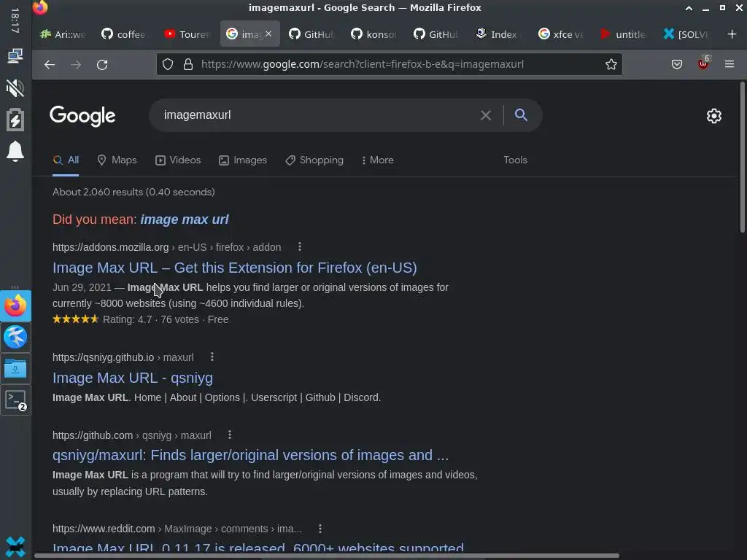Switch to the xfce Google tab
The height and width of the screenshot is (560, 747).
pos(560,34)
